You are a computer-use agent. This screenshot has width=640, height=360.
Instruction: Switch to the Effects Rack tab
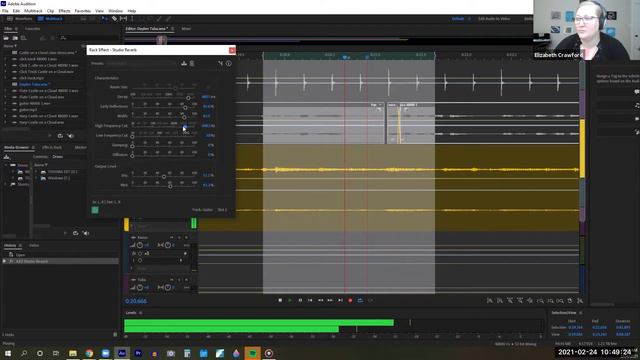(52, 147)
